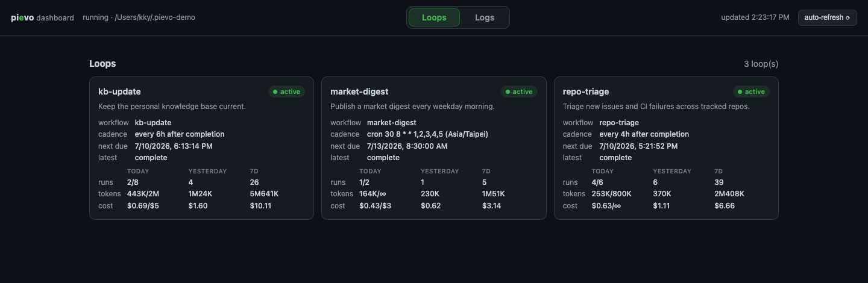The height and width of the screenshot is (283, 868).
Task: Click market-digest today runs 1/2
Action: tap(365, 182)
